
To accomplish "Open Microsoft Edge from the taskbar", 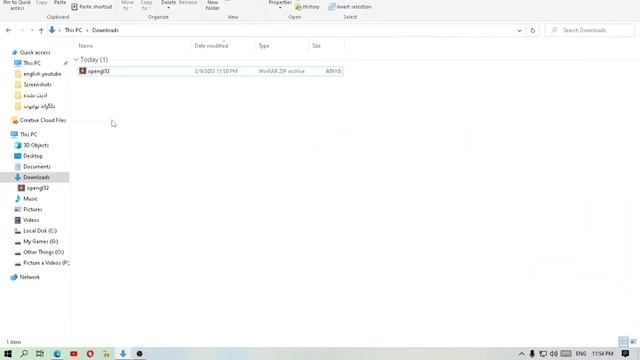I will tap(57, 353).
